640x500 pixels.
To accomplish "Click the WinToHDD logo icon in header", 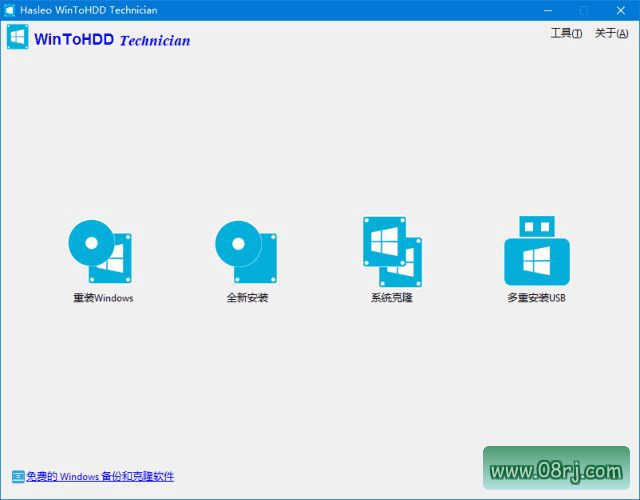I will point(17,38).
